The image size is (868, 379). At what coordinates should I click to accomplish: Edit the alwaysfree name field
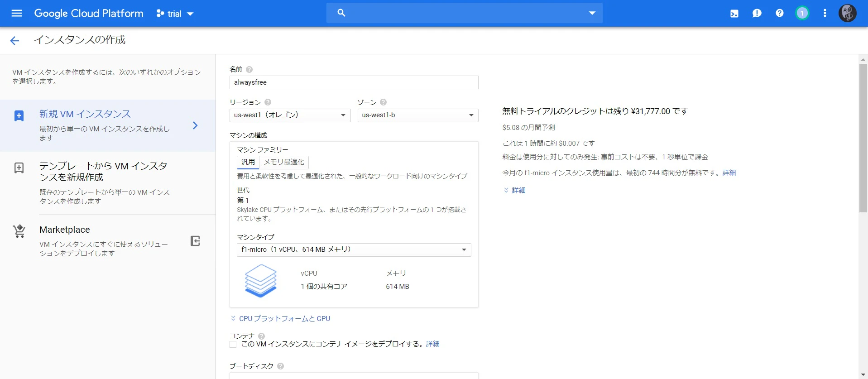tap(354, 82)
